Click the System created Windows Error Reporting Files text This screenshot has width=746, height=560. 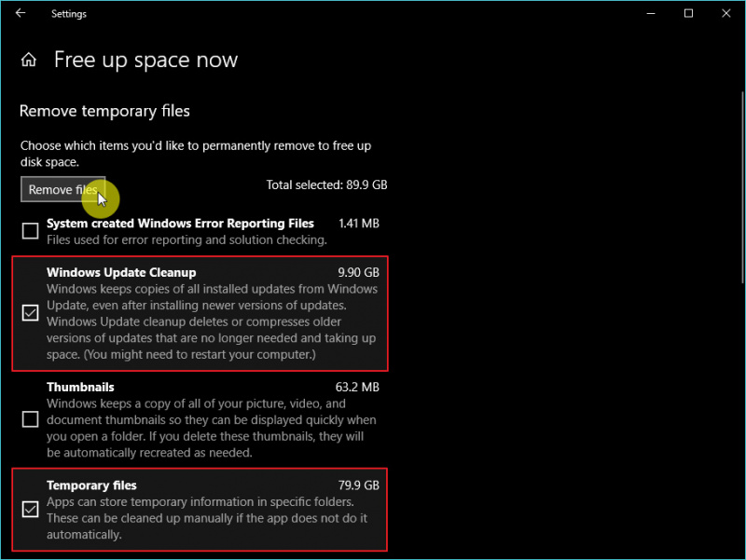[x=179, y=223]
